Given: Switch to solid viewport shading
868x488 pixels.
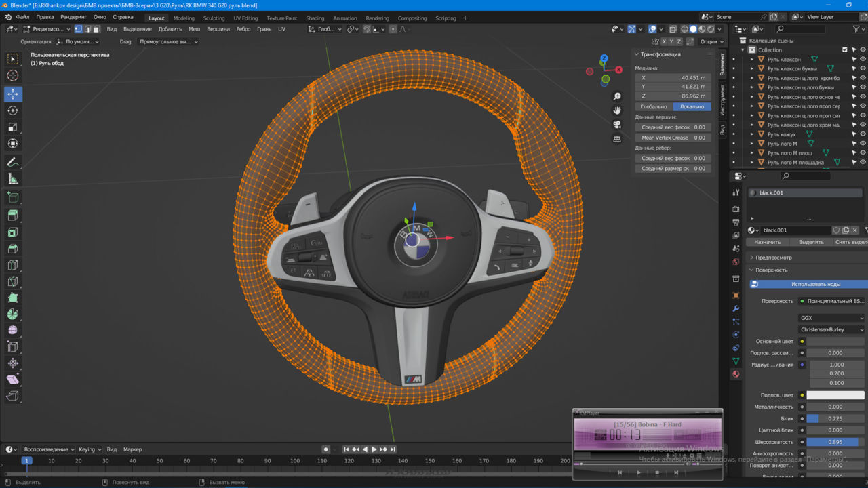Looking at the screenshot, I should tap(693, 29).
